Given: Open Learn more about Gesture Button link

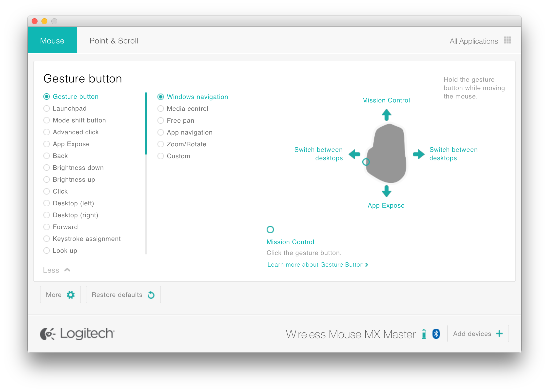Looking at the screenshot, I should (317, 265).
